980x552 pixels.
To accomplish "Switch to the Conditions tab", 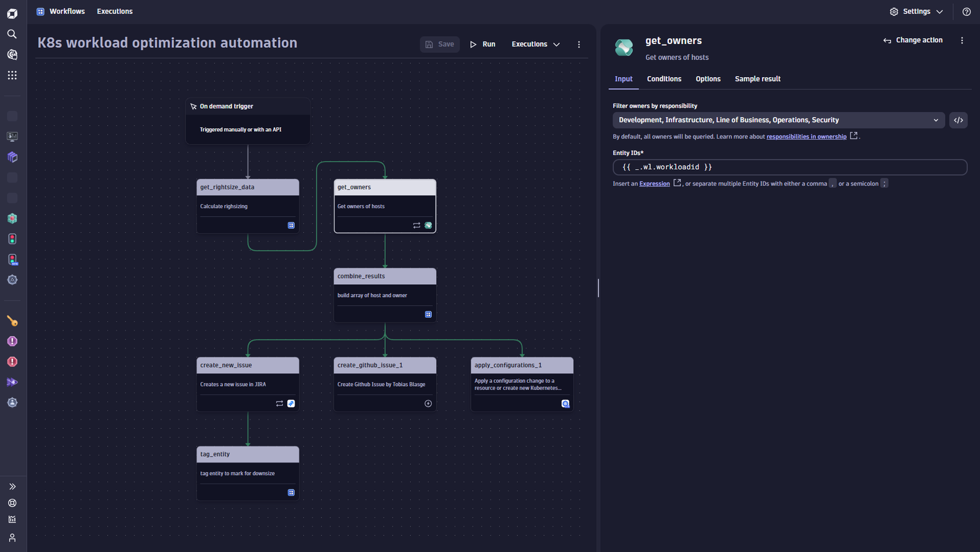I will pyautogui.click(x=664, y=79).
